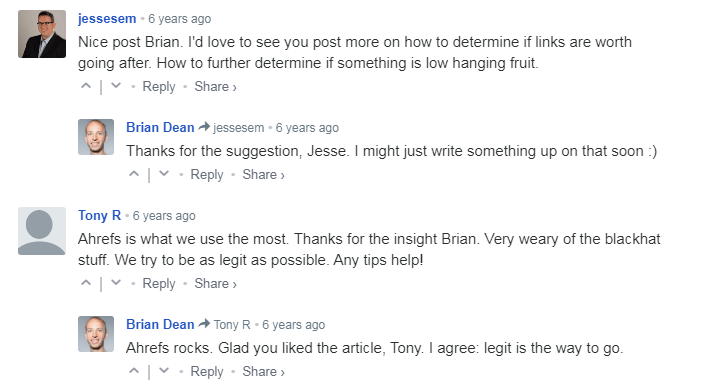Image resolution: width=716 pixels, height=387 pixels.
Task: Reply to jessesem's comment
Action: [159, 86]
